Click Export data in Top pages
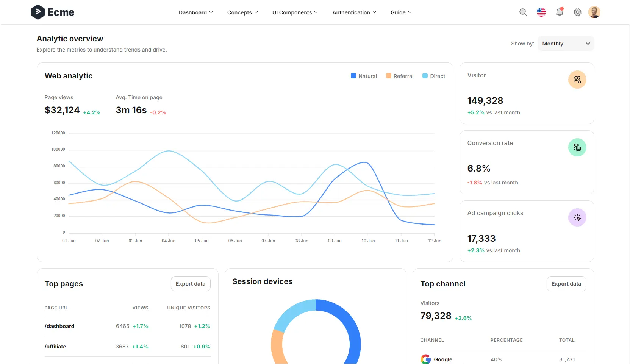This screenshot has height=364, width=630. pos(190,283)
